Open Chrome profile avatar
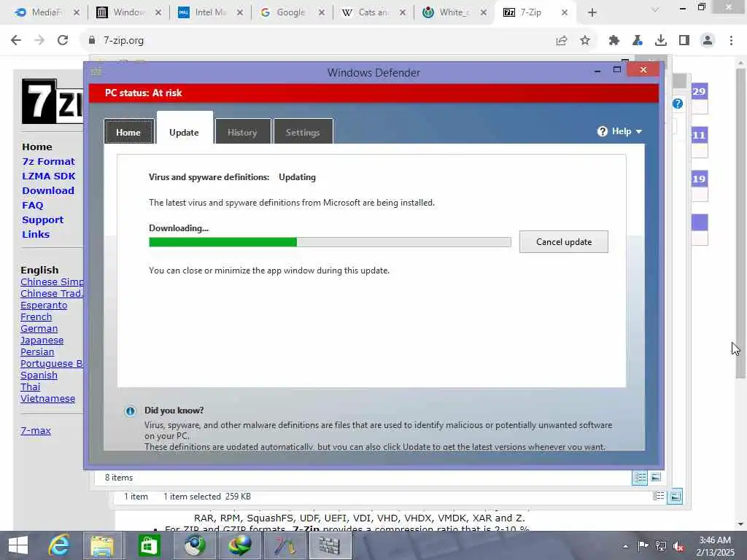747x560 pixels. pos(708,41)
